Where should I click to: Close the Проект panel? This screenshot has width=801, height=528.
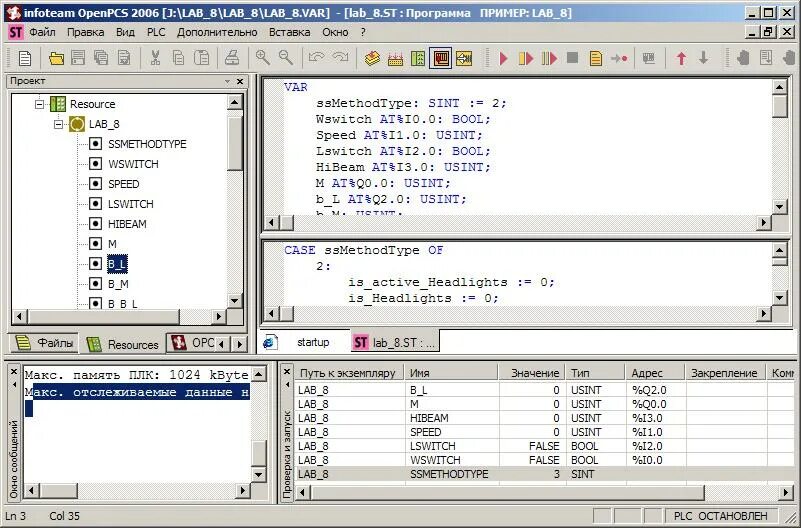click(x=240, y=81)
